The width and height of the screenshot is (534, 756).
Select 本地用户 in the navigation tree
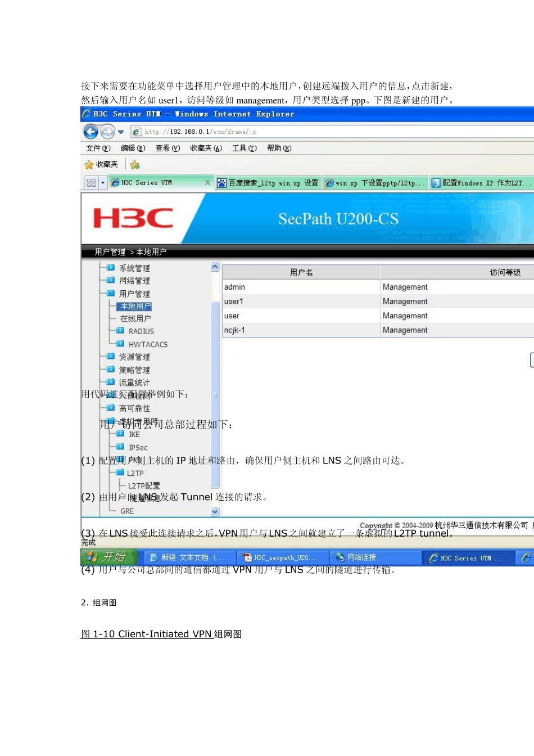click(x=135, y=306)
